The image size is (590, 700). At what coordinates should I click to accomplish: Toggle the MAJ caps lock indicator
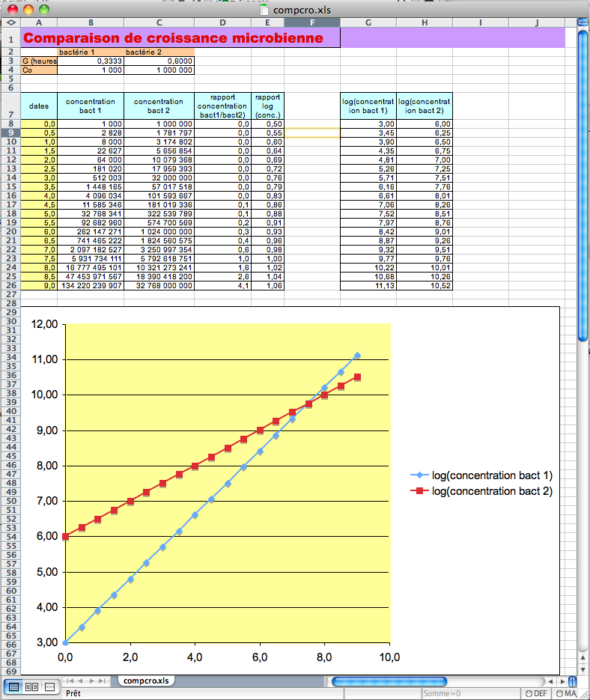[565, 694]
